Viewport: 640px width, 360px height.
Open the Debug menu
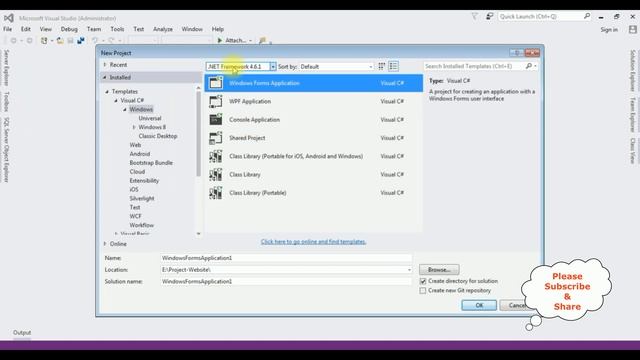[x=69, y=29]
